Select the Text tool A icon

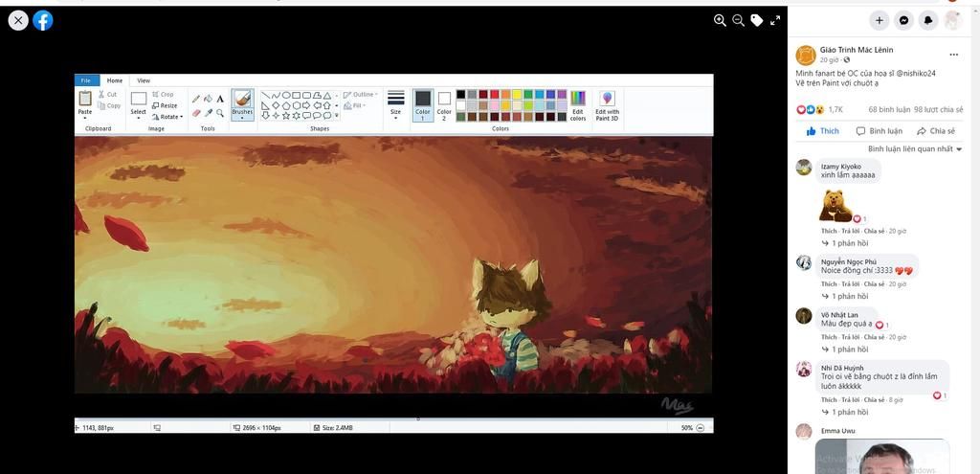tap(220, 99)
